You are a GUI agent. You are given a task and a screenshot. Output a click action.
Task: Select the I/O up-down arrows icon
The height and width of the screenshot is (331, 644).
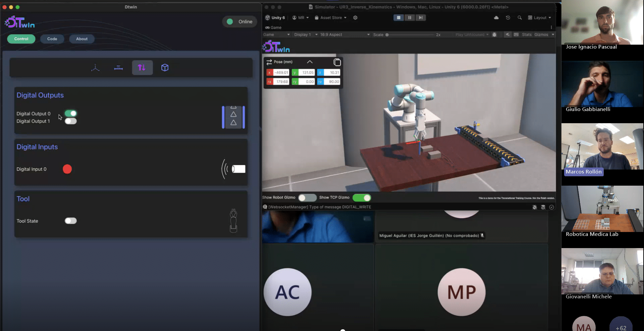point(142,68)
